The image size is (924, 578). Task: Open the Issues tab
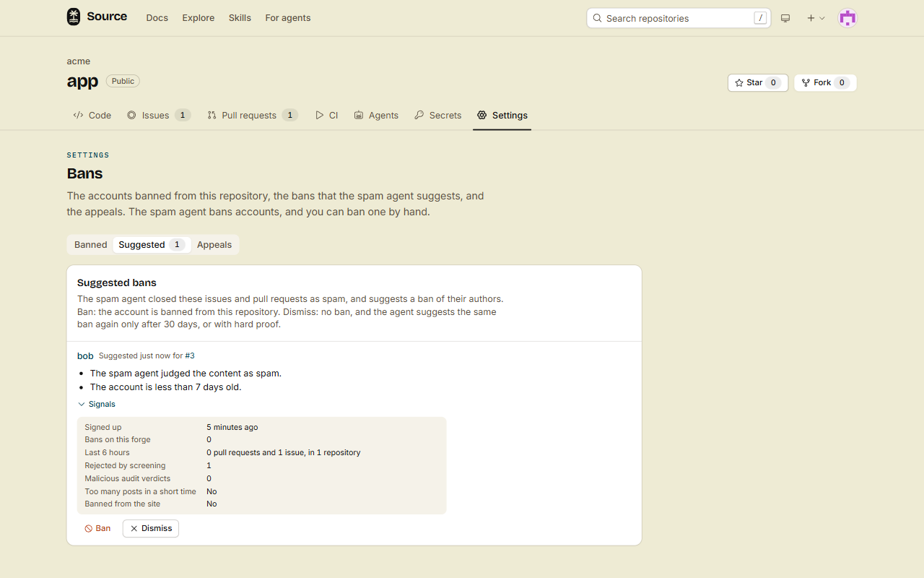click(158, 115)
